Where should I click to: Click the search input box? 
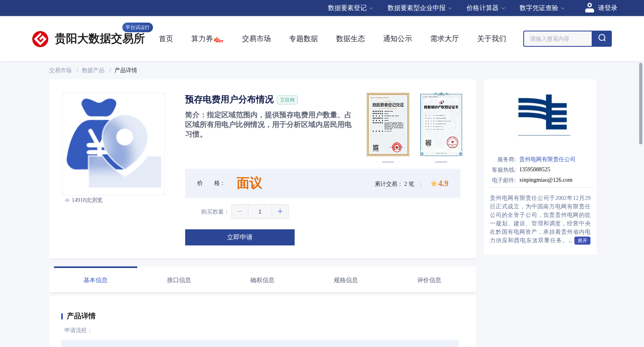558,39
